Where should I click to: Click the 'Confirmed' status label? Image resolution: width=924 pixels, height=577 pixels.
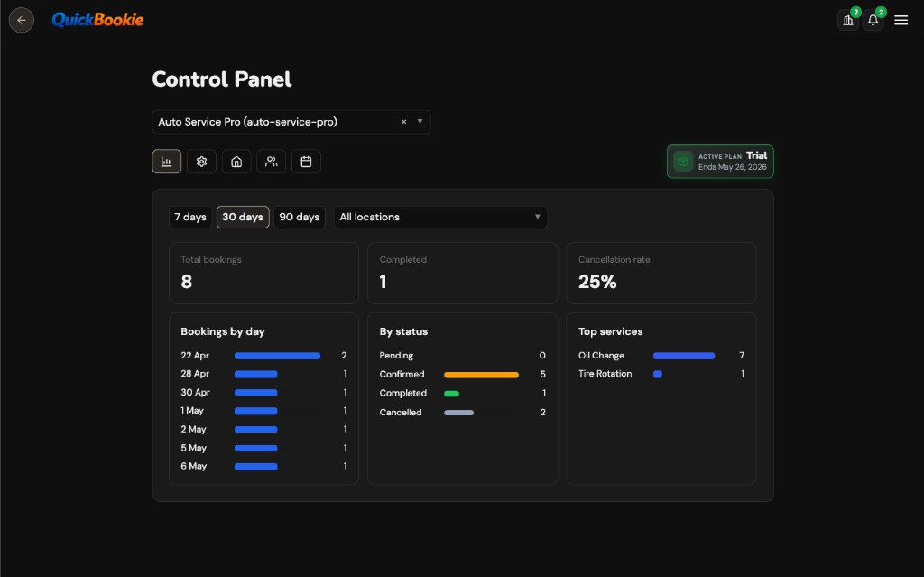point(402,375)
